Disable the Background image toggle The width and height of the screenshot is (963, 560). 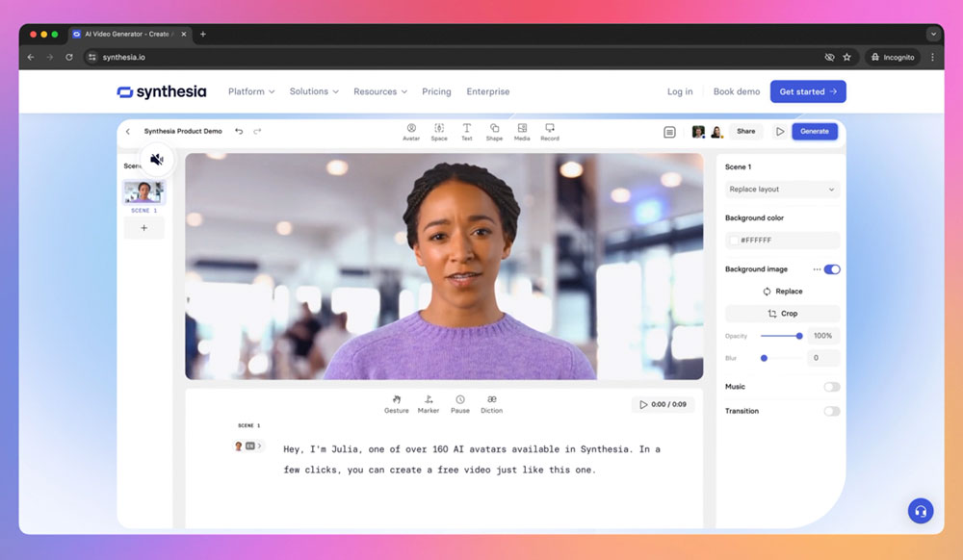(832, 269)
